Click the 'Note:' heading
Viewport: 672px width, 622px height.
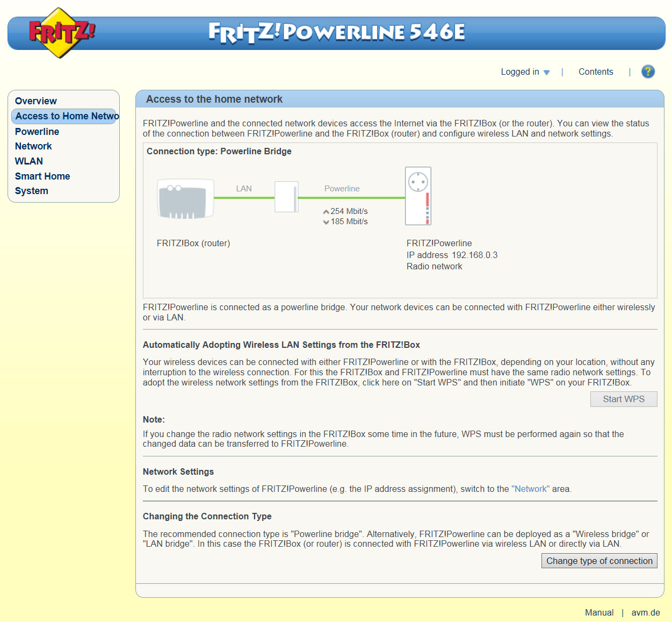(x=154, y=420)
